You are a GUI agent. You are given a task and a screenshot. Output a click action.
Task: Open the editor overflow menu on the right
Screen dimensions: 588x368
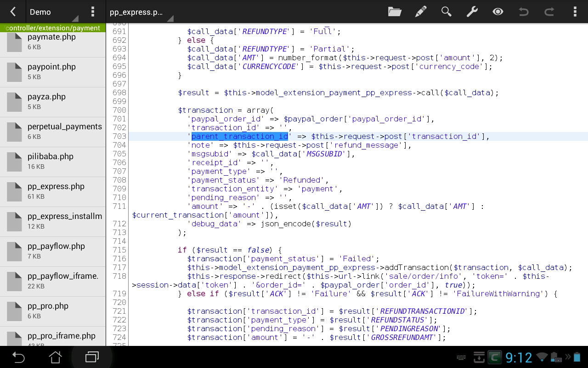click(x=575, y=11)
